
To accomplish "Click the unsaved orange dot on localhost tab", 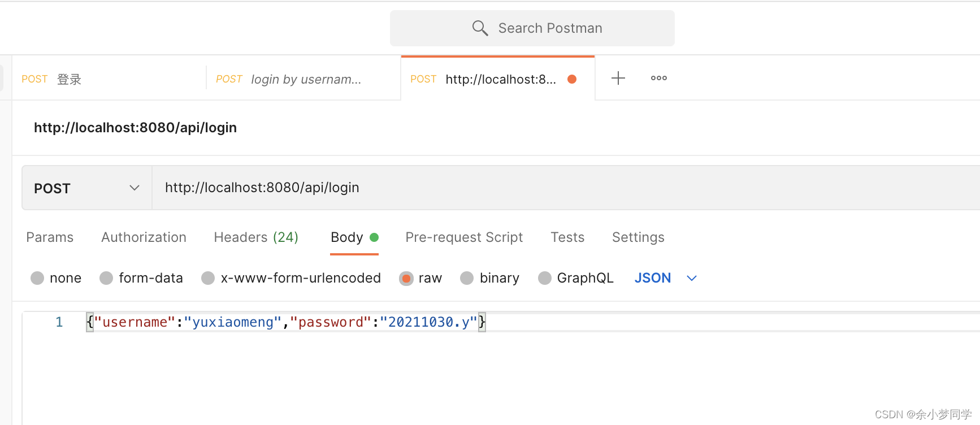I will (x=572, y=79).
